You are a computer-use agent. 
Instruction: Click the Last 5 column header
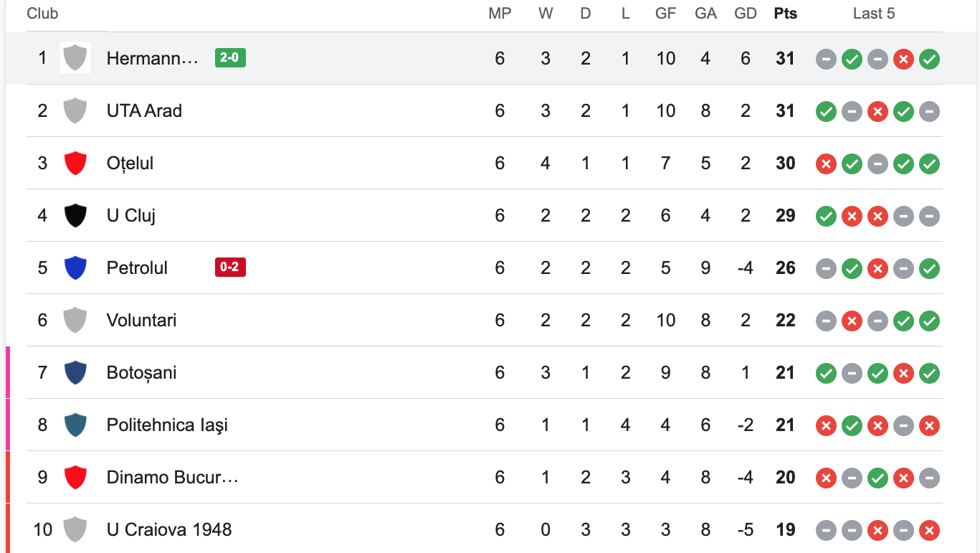874,14
